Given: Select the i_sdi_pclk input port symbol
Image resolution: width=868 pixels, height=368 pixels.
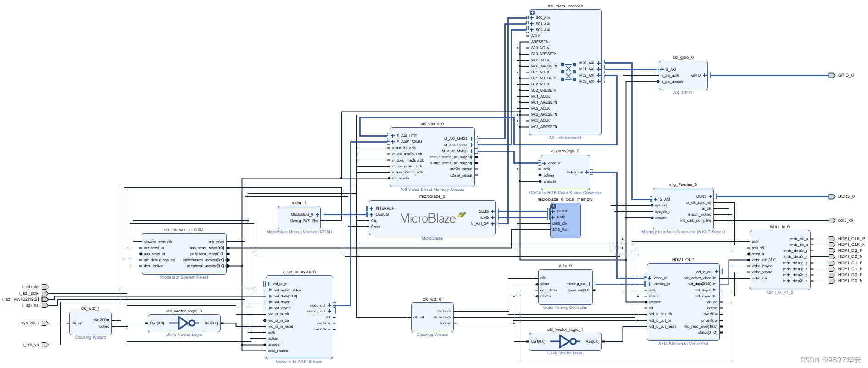Looking at the screenshot, I should pyautogui.click(x=45, y=293).
